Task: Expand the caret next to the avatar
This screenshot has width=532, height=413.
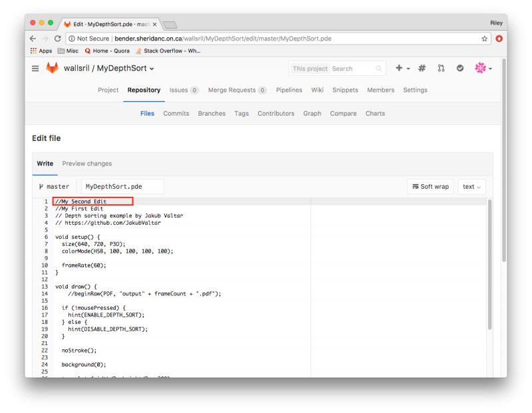Action: pos(490,69)
